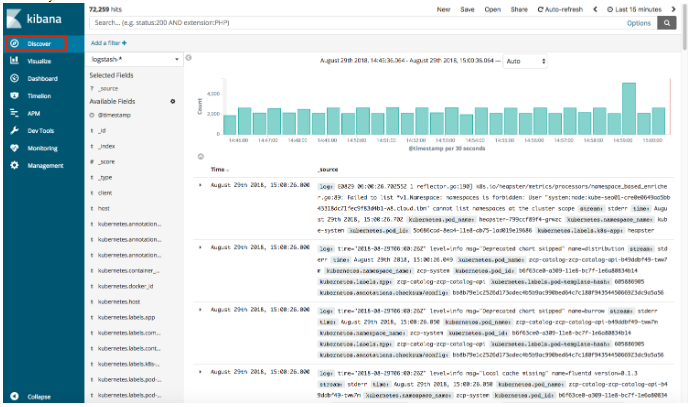Open search Options link
Image resolution: width=698 pixels, height=407 pixels.
click(x=639, y=23)
